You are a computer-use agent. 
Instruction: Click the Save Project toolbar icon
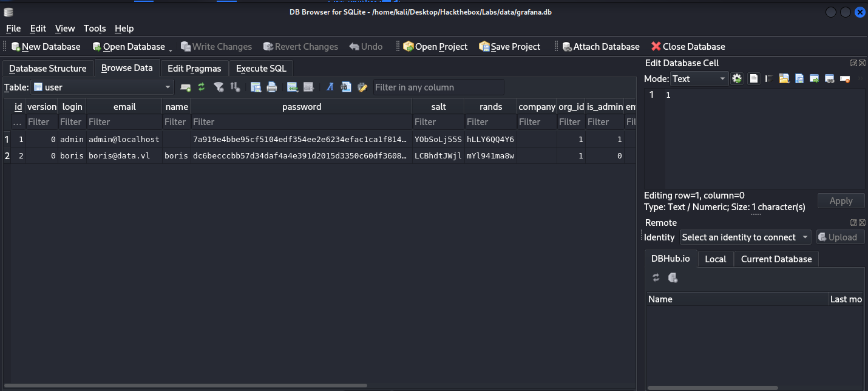pos(484,47)
